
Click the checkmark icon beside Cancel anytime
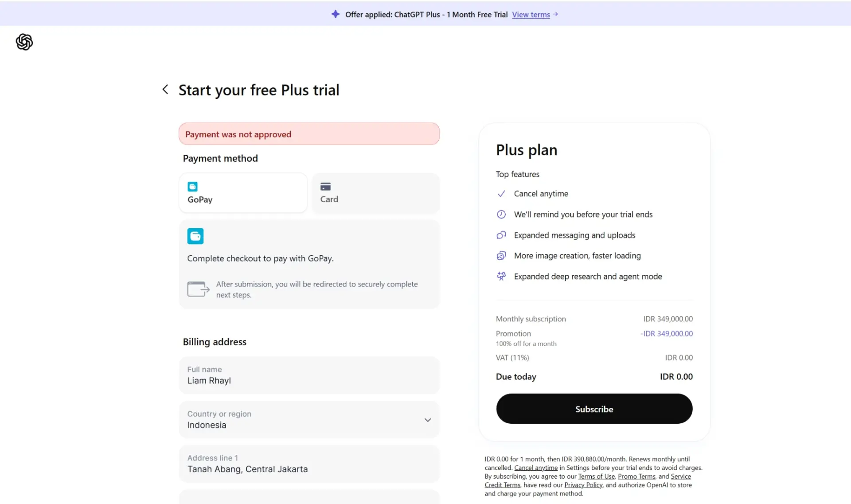(501, 194)
